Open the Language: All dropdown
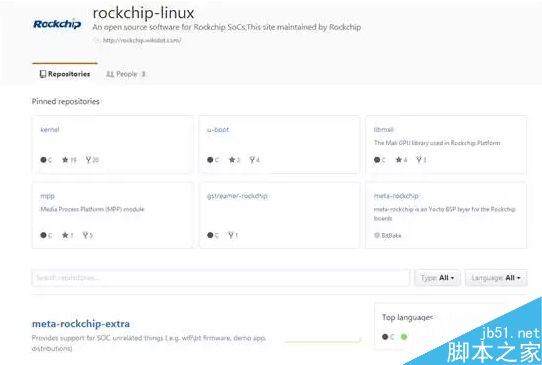 [496, 278]
